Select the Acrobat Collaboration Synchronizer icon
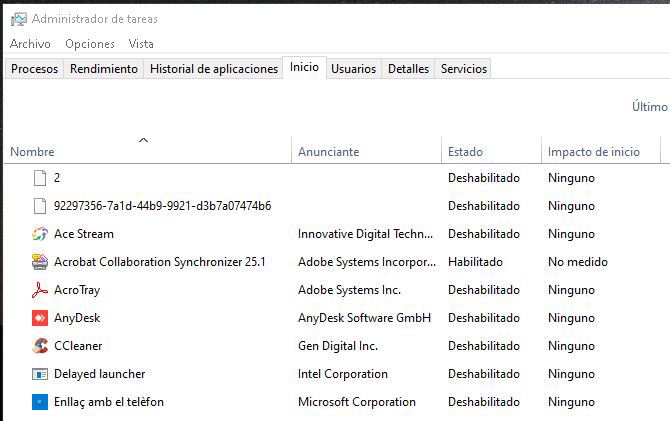Viewport: 670px width, 421px height. coord(40,262)
